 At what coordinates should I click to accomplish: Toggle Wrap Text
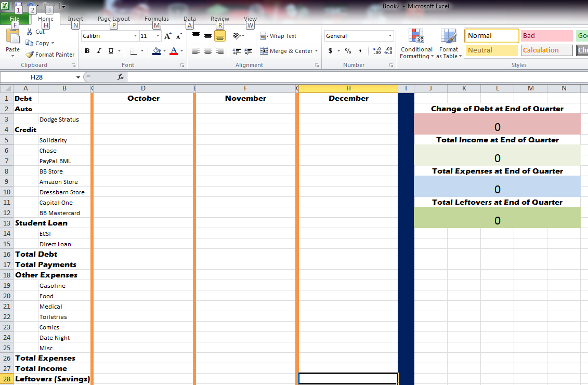(x=278, y=36)
